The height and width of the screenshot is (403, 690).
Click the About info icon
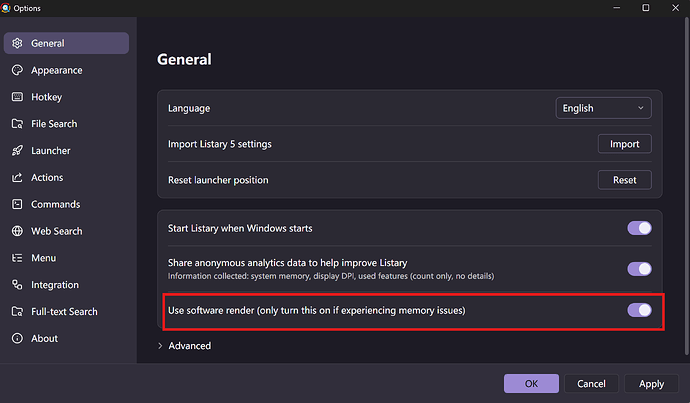pos(17,338)
